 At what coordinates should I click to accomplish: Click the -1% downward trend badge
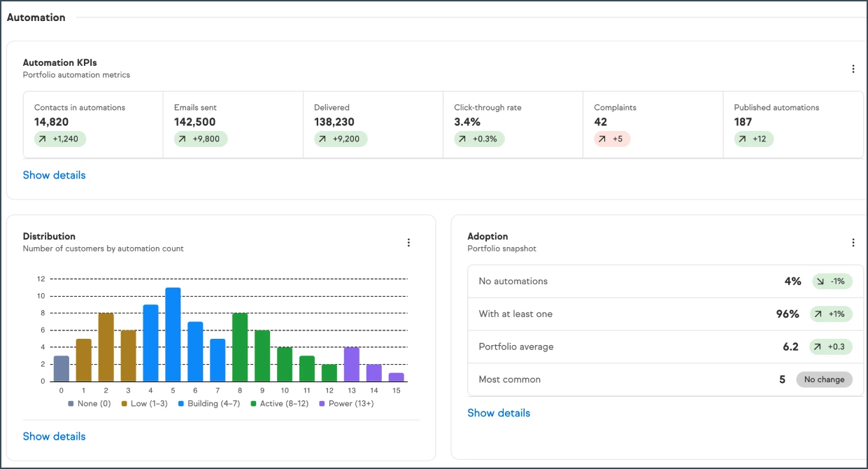tap(832, 281)
